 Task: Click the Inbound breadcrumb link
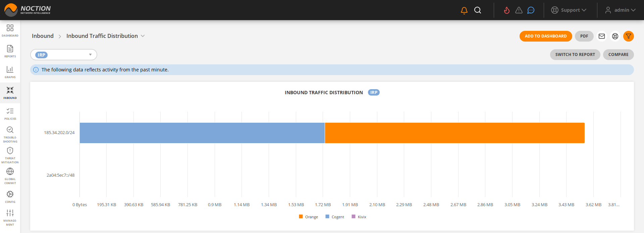click(x=43, y=36)
